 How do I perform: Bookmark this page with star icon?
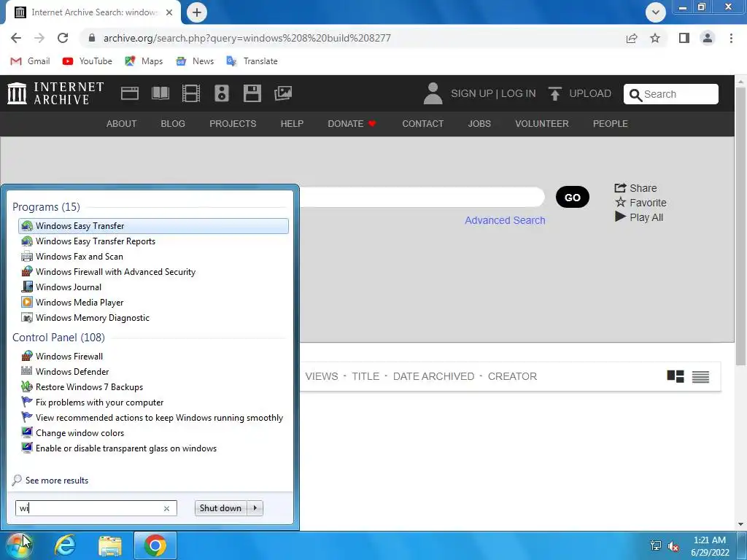tap(655, 38)
